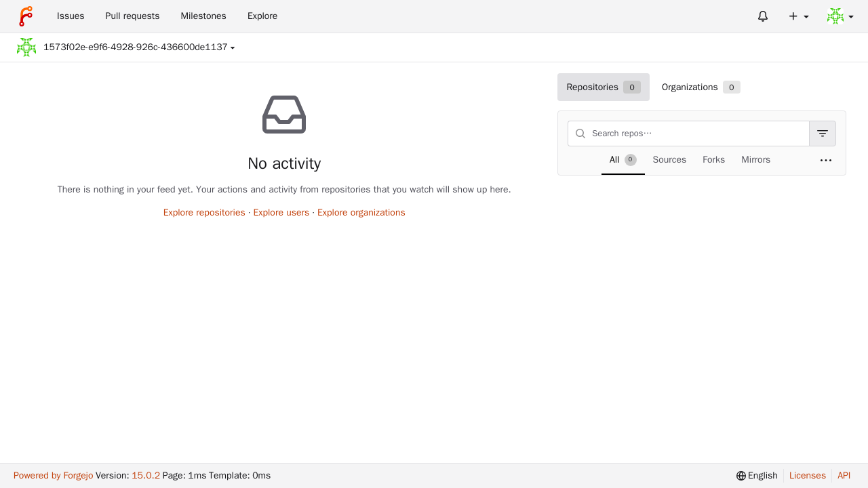Viewport: 868px width, 488px height.
Task: Expand the user avatar menu in navbar
Action: (x=840, y=16)
